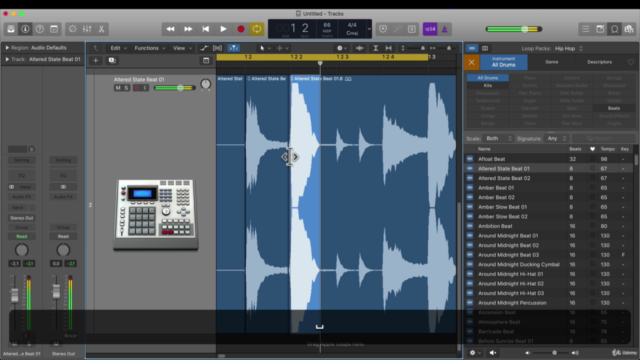Expand the Region Audio Defaults triangle

click(7, 48)
